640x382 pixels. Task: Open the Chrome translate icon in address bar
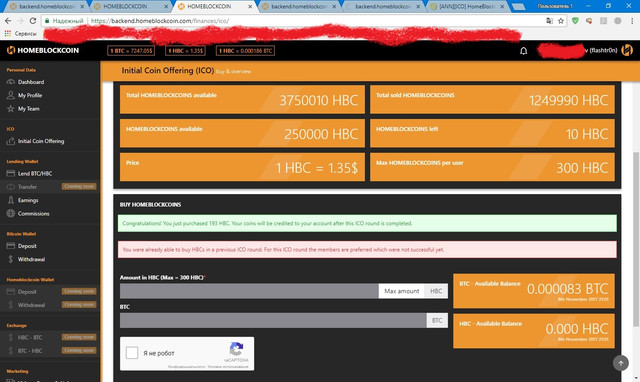point(549,21)
